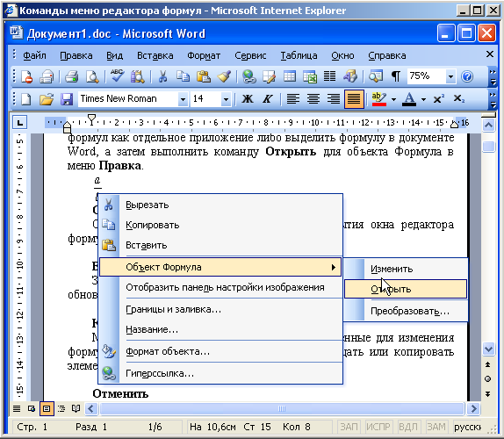The width and height of the screenshot is (504, 439).
Task: Choose Изменить in the submenu
Action: point(406,269)
